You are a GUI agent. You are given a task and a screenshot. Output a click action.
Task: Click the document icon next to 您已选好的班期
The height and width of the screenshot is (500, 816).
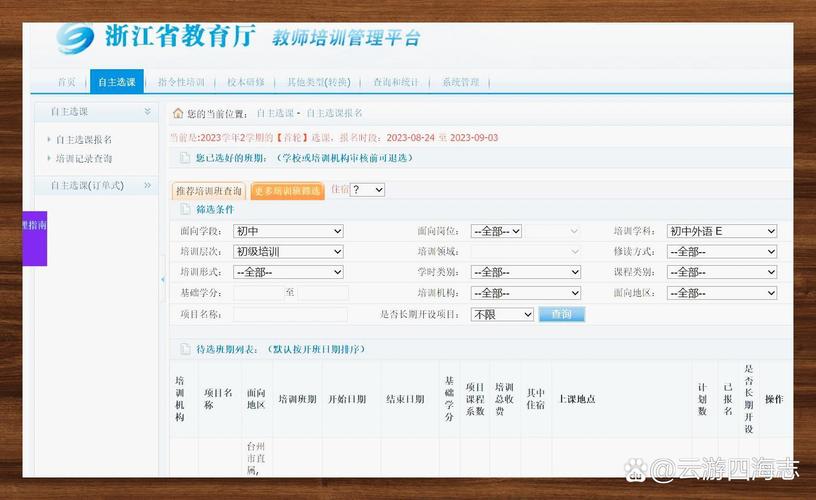pyautogui.click(x=185, y=158)
